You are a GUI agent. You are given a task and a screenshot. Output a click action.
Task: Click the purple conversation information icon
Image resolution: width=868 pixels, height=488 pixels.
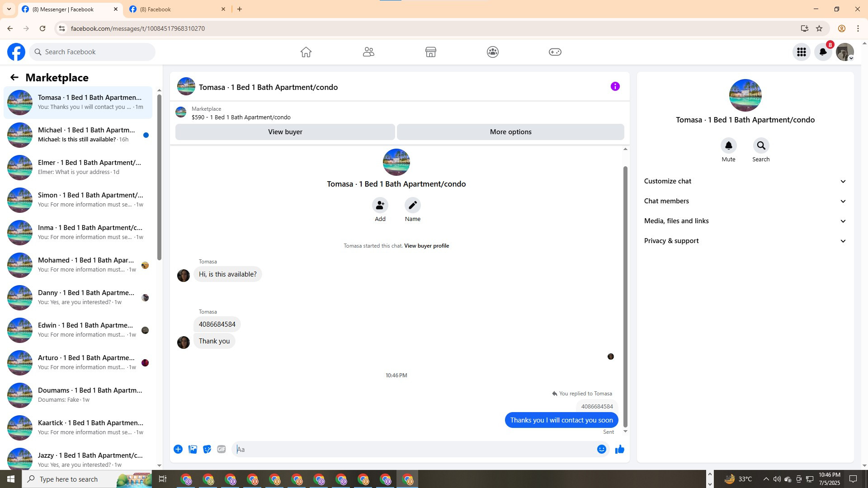[615, 86]
